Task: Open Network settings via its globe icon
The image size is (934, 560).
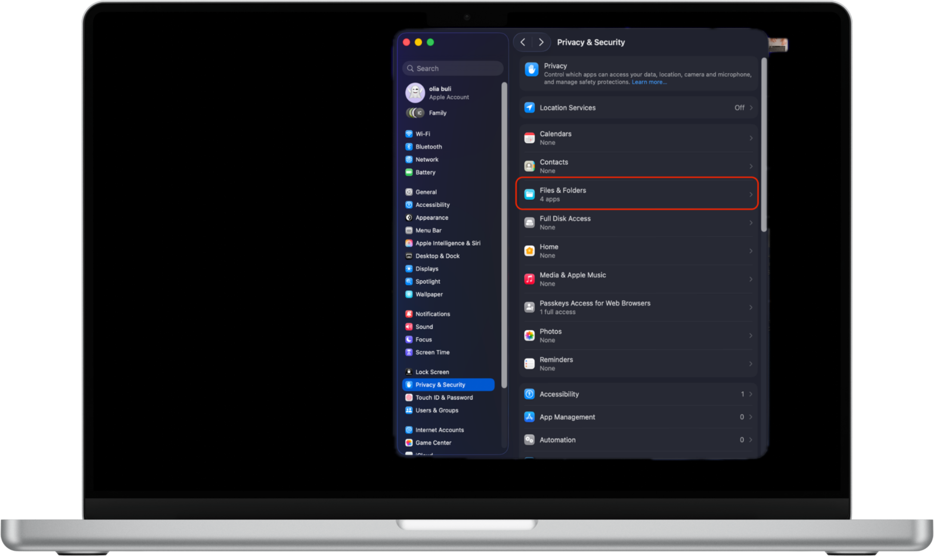Action: click(409, 159)
